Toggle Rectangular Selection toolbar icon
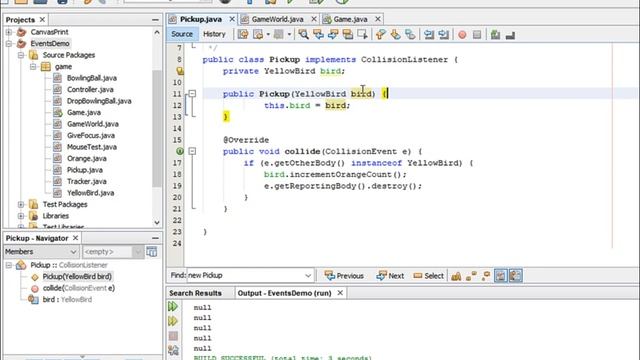This screenshot has height=360, width=640. pyautogui.click(x=362, y=35)
